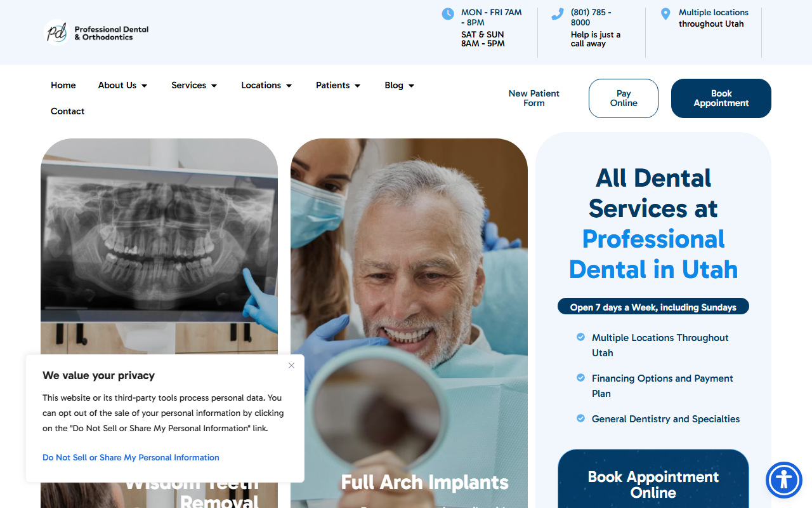
Task: Click General Dentistry and Specialties text
Action: pyautogui.click(x=665, y=418)
